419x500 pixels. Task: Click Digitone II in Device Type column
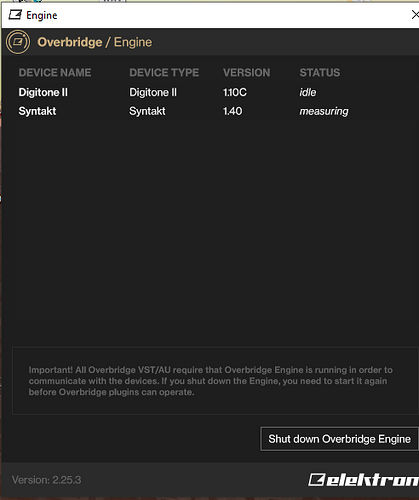(x=153, y=92)
